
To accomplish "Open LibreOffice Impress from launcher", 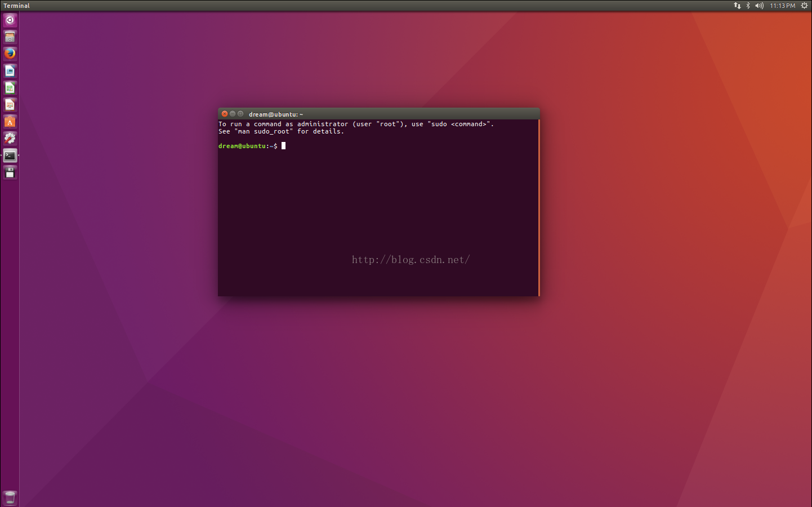I will click(10, 105).
